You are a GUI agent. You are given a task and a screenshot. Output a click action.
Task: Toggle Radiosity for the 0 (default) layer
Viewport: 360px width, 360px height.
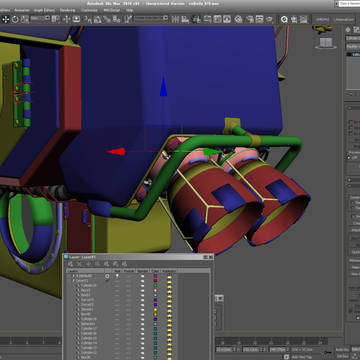pyautogui.click(x=169, y=276)
